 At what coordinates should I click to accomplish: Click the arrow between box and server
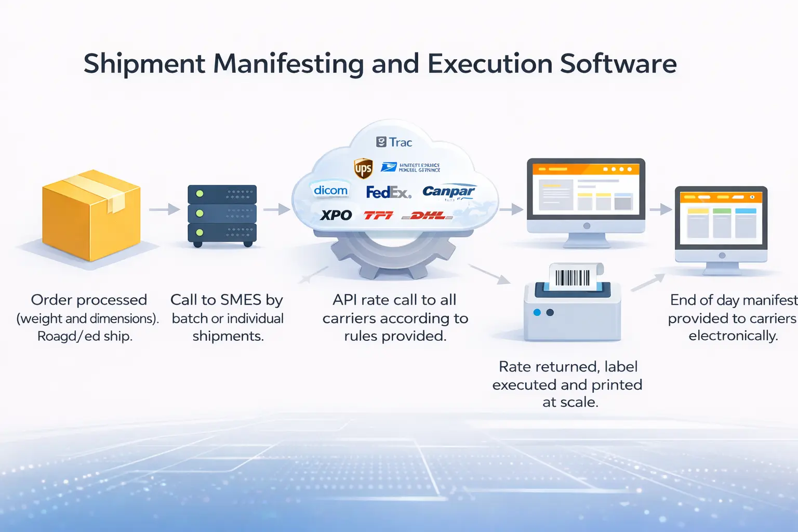164,209
